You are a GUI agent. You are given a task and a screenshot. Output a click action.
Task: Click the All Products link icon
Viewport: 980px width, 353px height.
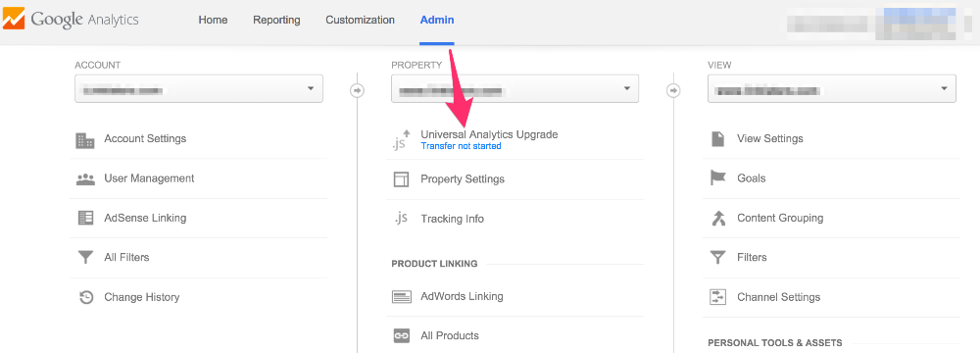click(401, 336)
